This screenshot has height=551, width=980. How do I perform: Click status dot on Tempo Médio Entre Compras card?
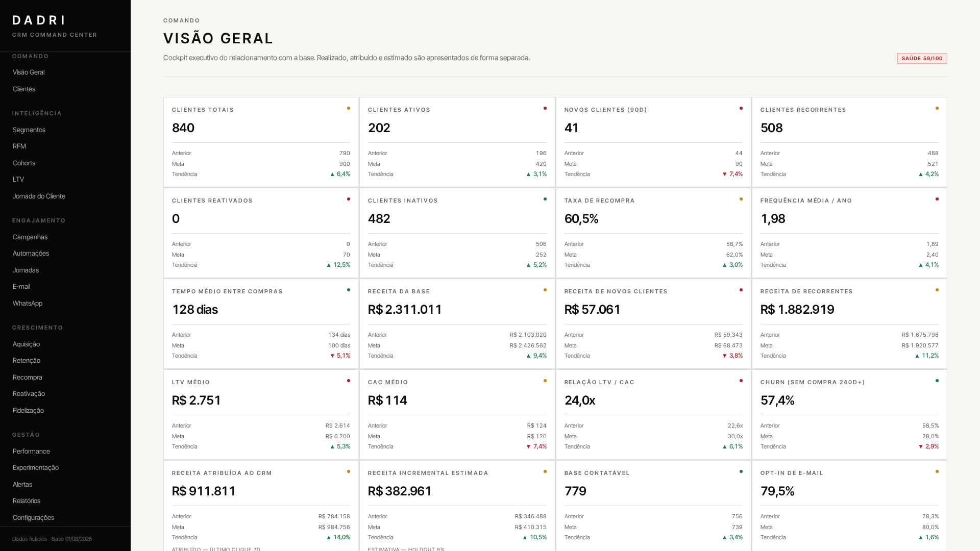[349, 290]
